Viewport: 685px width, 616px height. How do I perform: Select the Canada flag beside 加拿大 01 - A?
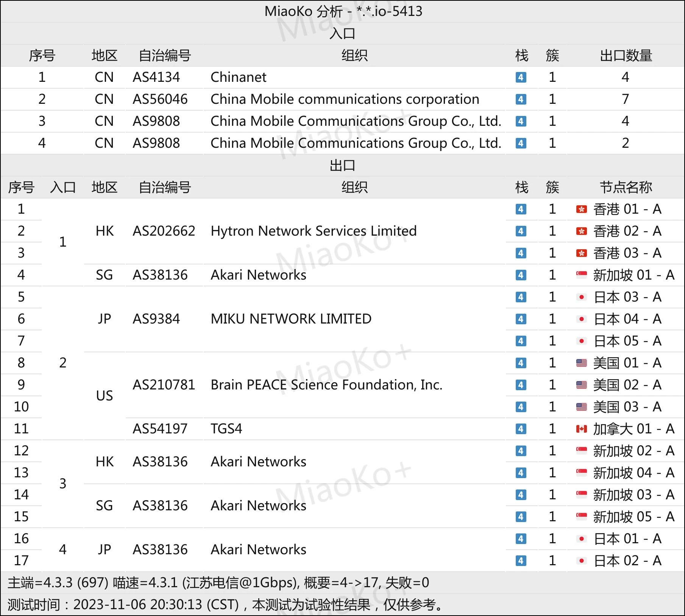click(581, 429)
